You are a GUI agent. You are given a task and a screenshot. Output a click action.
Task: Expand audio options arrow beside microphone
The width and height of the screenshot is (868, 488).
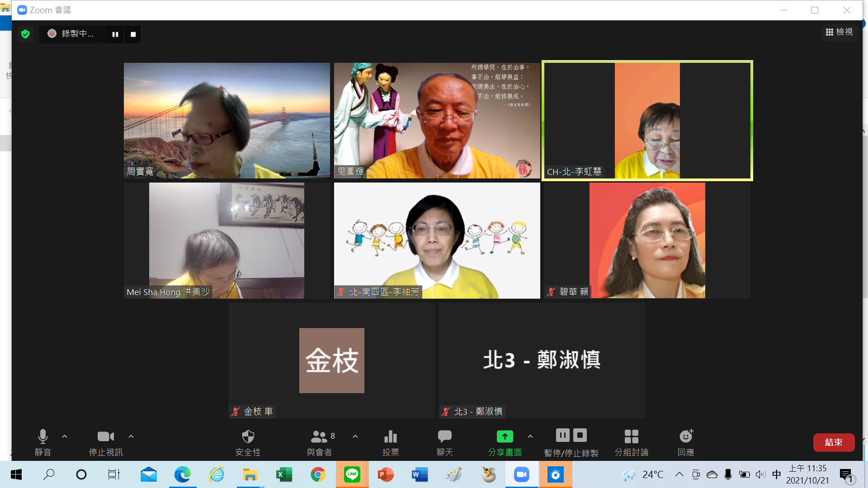click(65, 436)
